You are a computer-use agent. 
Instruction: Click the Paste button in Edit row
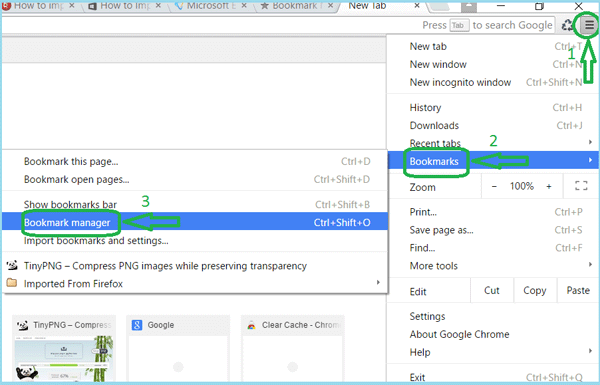(x=578, y=291)
